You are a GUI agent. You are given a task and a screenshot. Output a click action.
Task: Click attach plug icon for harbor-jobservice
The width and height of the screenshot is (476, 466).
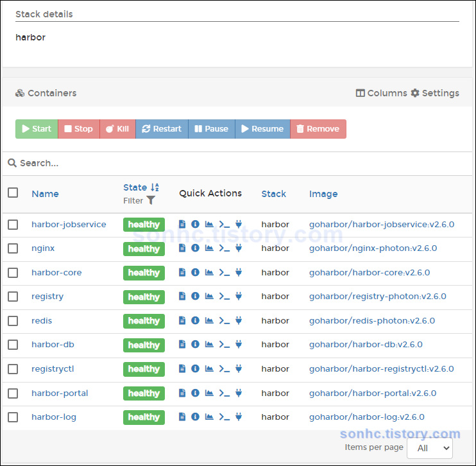pos(239,224)
